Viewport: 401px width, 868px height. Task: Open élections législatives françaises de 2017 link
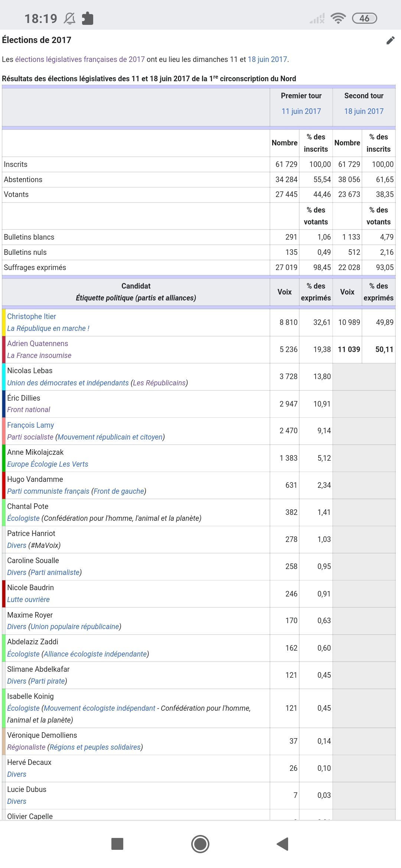[x=80, y=59]
